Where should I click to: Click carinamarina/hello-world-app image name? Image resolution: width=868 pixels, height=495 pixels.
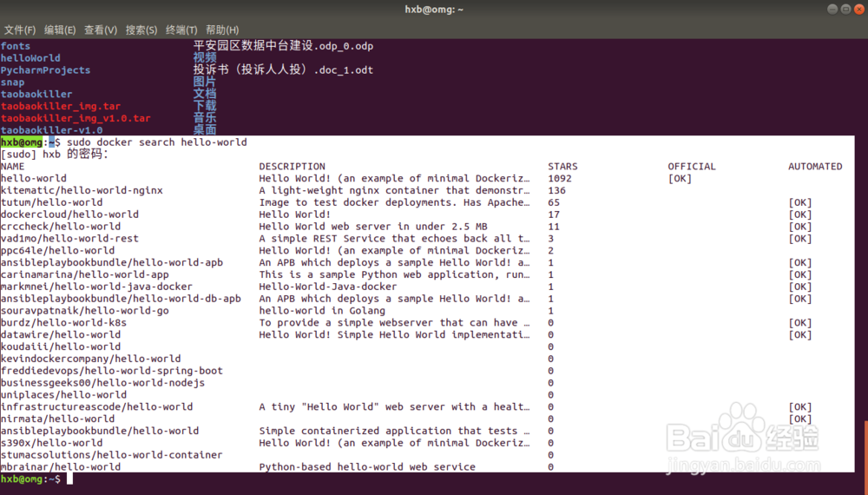coord(85,274)
